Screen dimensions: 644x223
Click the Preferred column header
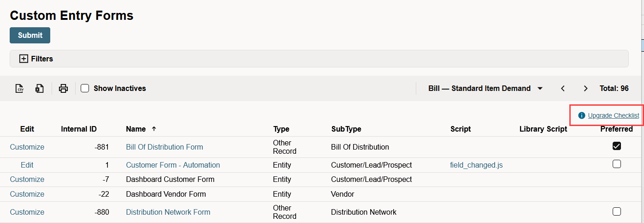[616, 129]
